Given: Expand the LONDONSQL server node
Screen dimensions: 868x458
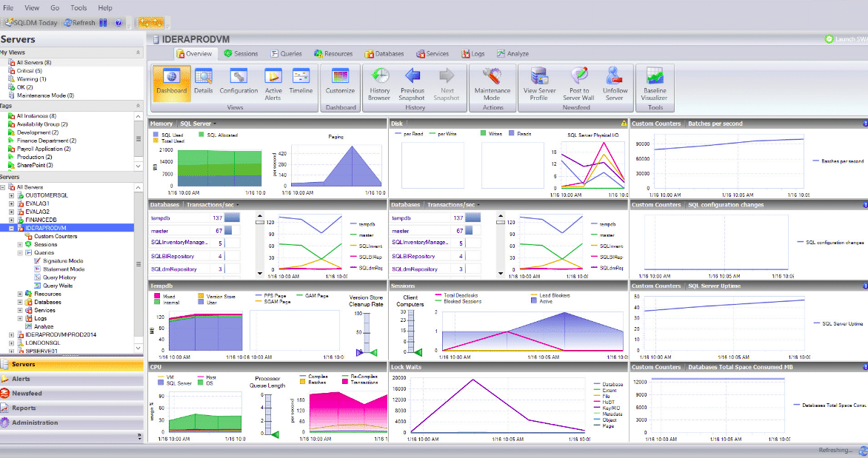Looking at the screenshot, I should coord(12,343).
